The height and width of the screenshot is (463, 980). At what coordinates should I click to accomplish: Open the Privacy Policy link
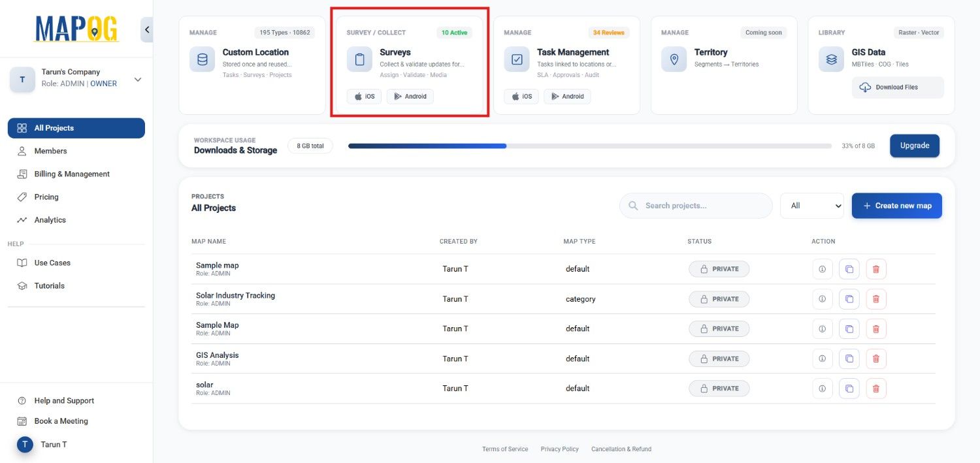[x=559, y=449]
